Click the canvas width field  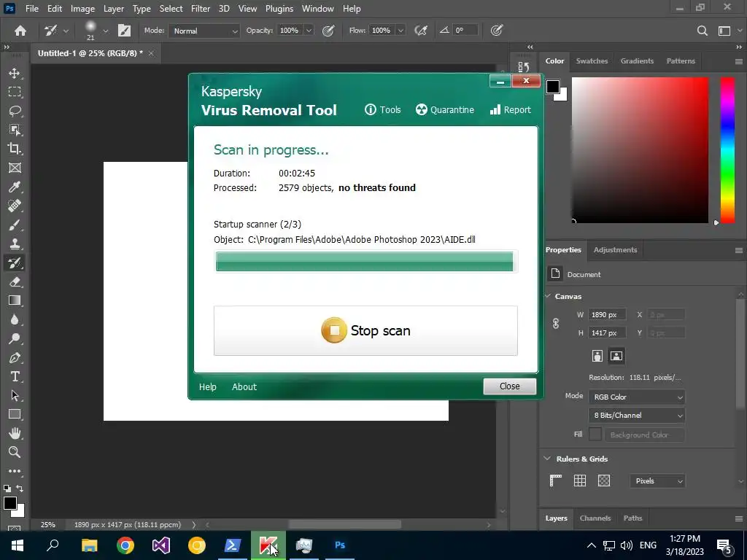tap(606, 315)
